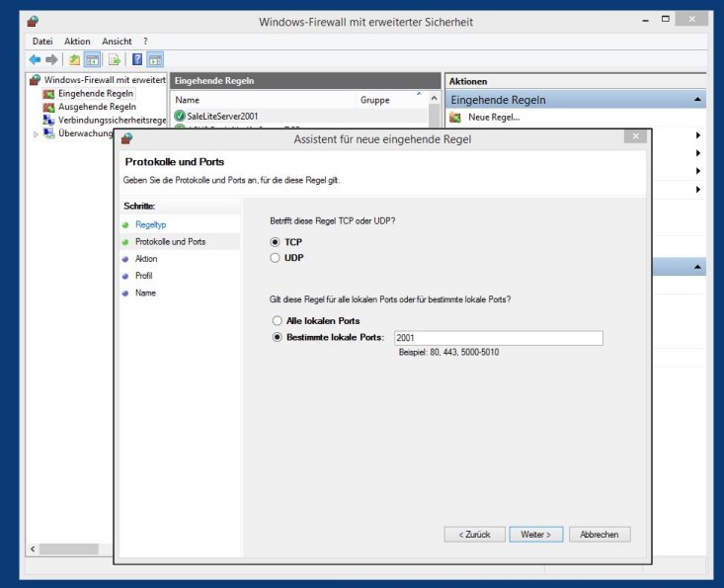Select the UDP protocol option
The width and height of the screenshot is (724, 588).
pyautogui.click(x=277, y=258)
